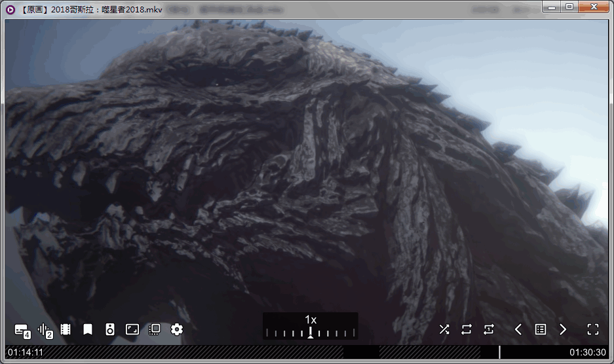Enter fullscreen mode
This screenshot has width=614, height=364.
pos(592,329)
